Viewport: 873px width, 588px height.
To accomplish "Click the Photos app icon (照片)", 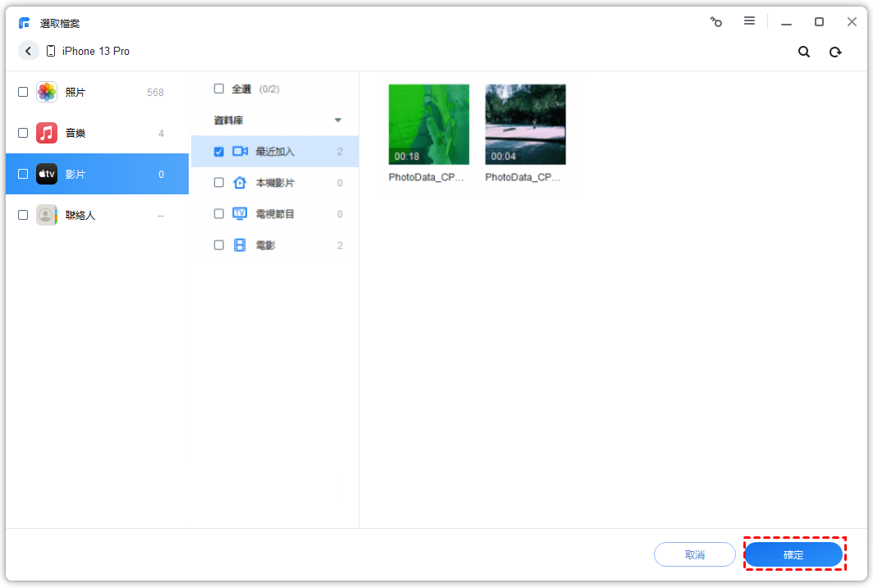I will pos(47,92).
